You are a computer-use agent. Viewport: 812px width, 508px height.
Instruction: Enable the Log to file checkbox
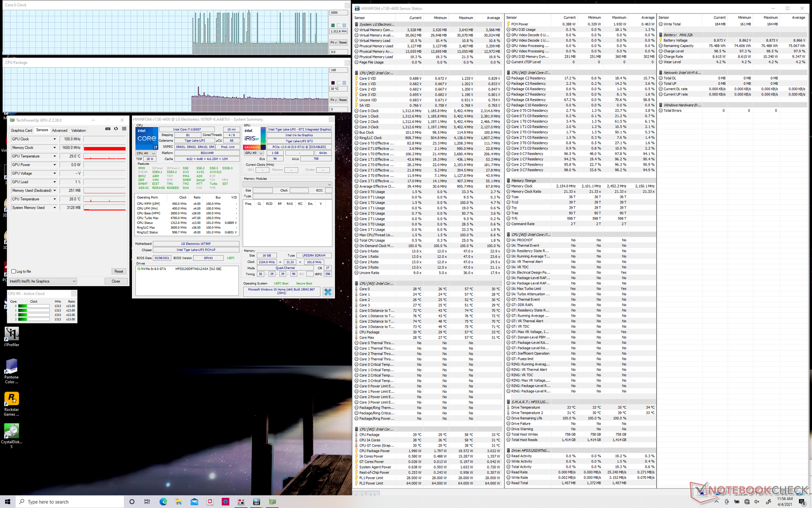coord(14,271)
